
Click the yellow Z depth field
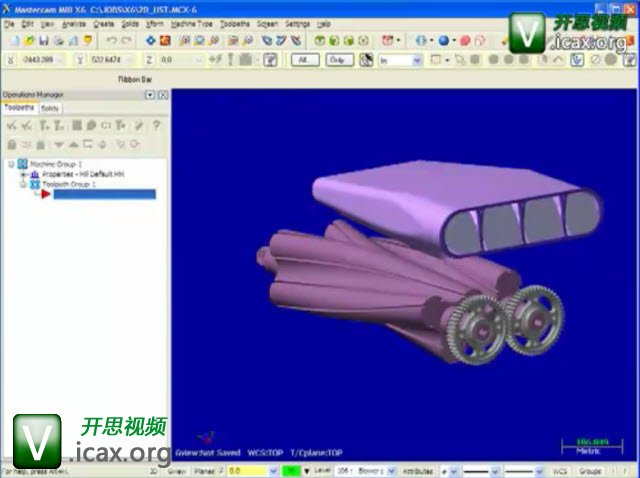247,471
